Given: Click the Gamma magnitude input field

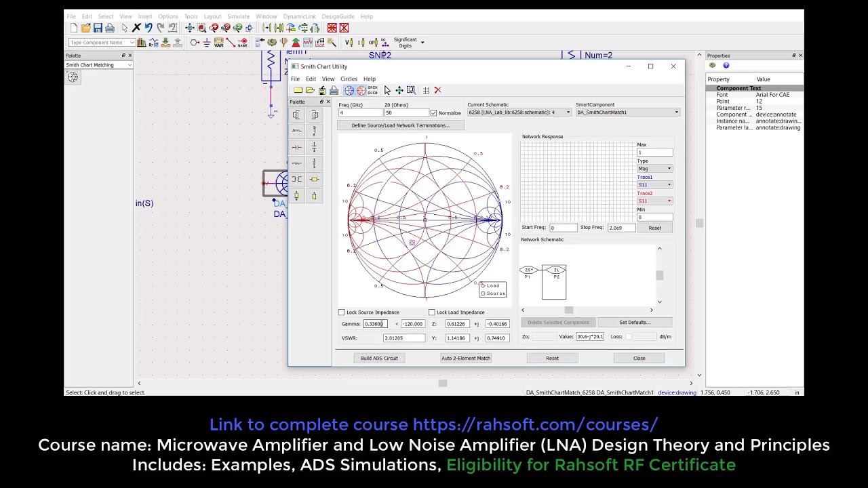Looking at the screenshot, I should click(x=375, y=324).
